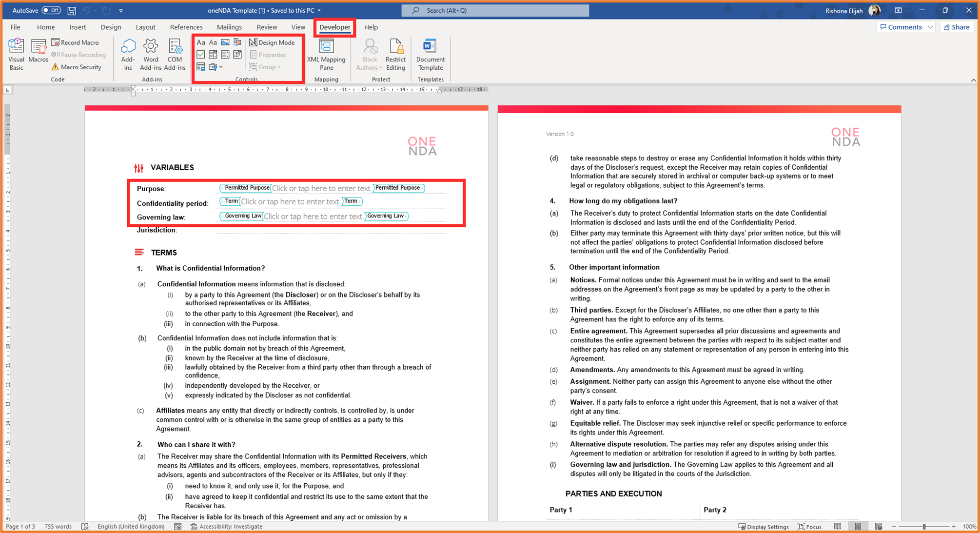The width and height of the screenshot is (980, 533).
Task: Open the References ribbon tab
Action: (186, 27)
